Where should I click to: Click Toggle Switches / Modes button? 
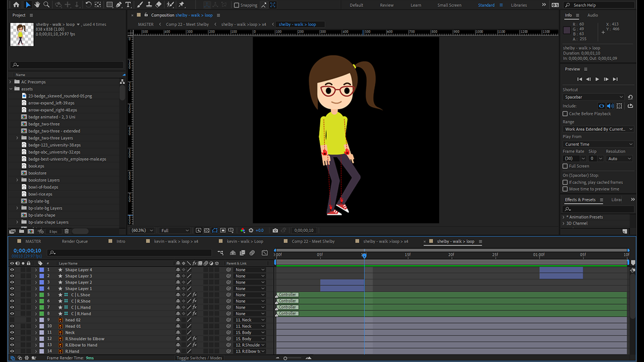tap(199, 358)
